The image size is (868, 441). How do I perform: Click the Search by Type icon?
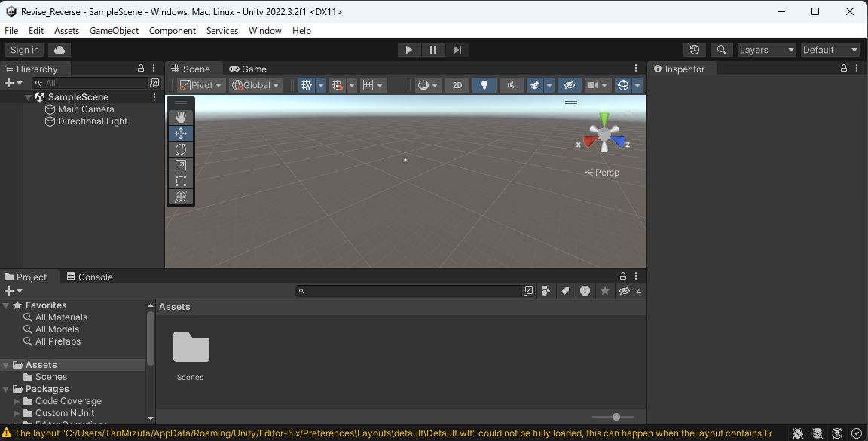[546, 291]
